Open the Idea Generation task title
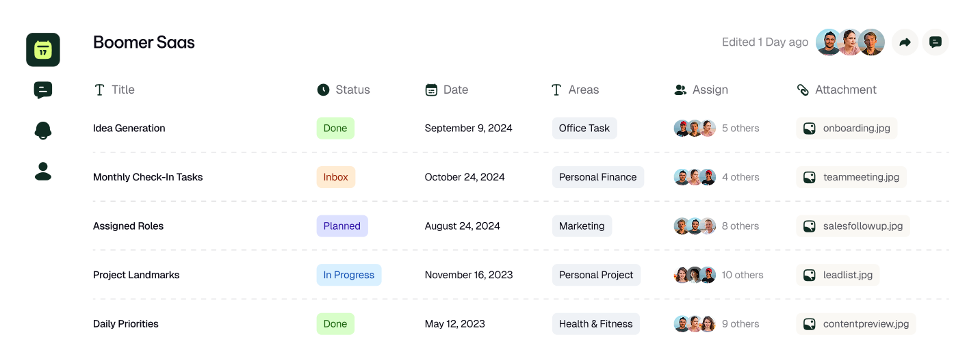Image resolution: width=980 pixels, height=350 pixels. click(129, 129)
